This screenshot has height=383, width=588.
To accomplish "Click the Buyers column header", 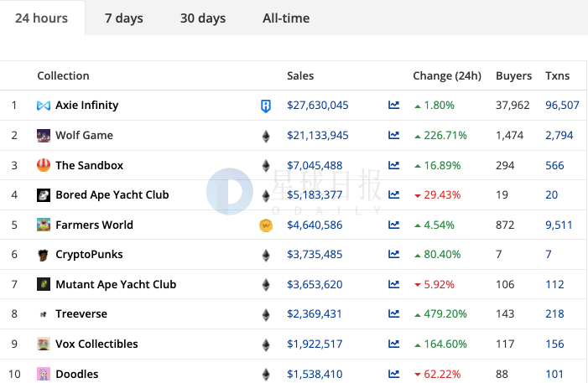I will (513, 75).
